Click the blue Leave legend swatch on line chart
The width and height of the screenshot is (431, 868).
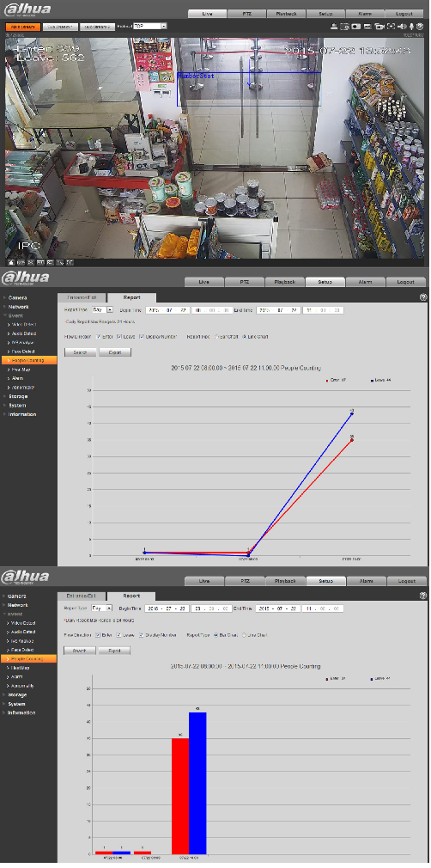(371, 381)
